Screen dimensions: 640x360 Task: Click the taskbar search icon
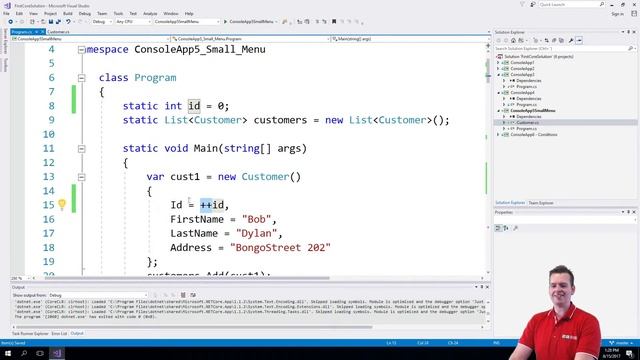[x=24, y=353]
